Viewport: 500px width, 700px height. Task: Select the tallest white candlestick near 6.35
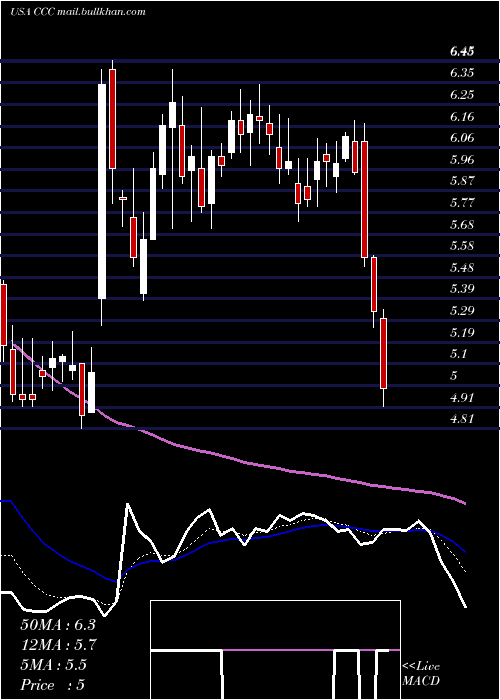[x=102, y=191]
